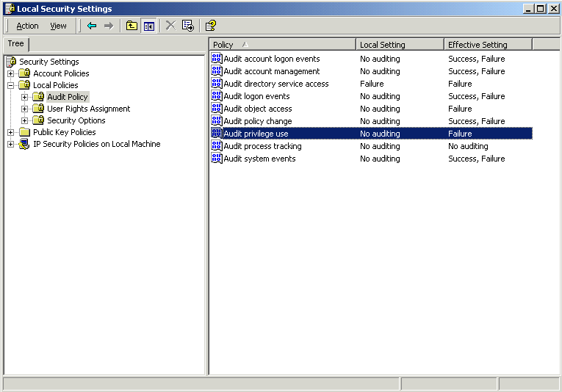Expand the Public Key Policies node
Screen dimensions: 562x392
(x=11, y=132)
